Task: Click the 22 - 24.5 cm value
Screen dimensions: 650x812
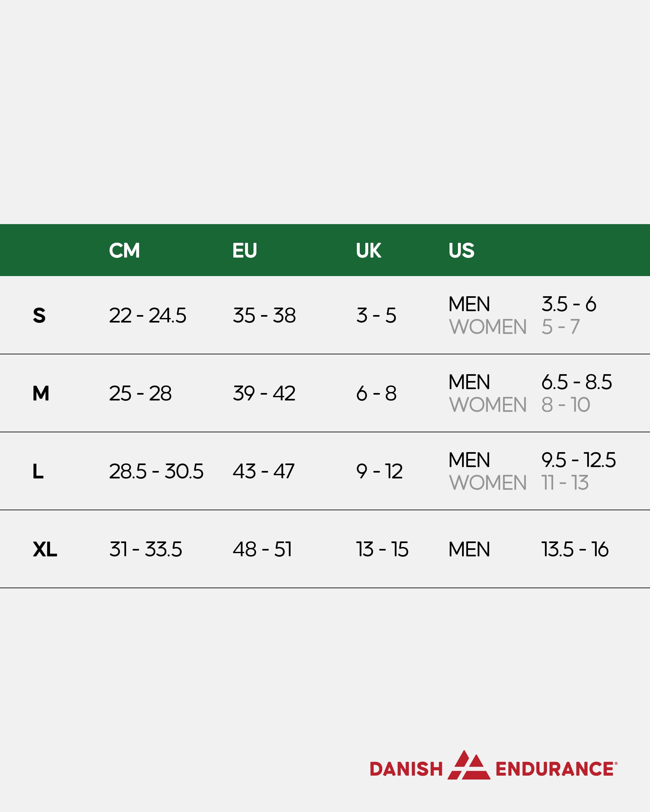Action: click(147, 316)
